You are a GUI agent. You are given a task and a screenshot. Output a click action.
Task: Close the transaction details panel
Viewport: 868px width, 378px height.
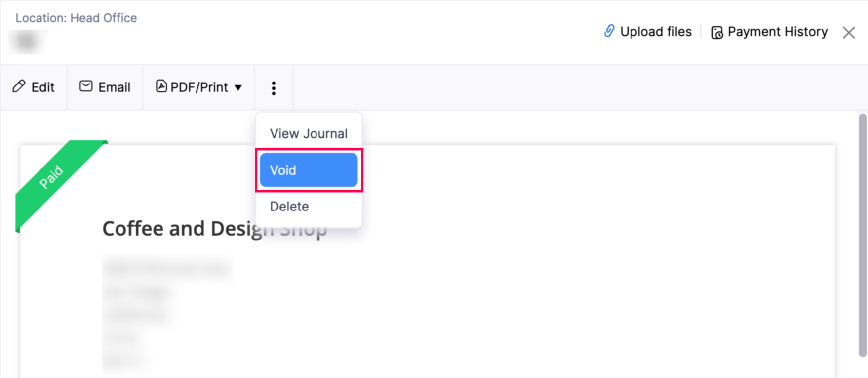click(849, 33)
